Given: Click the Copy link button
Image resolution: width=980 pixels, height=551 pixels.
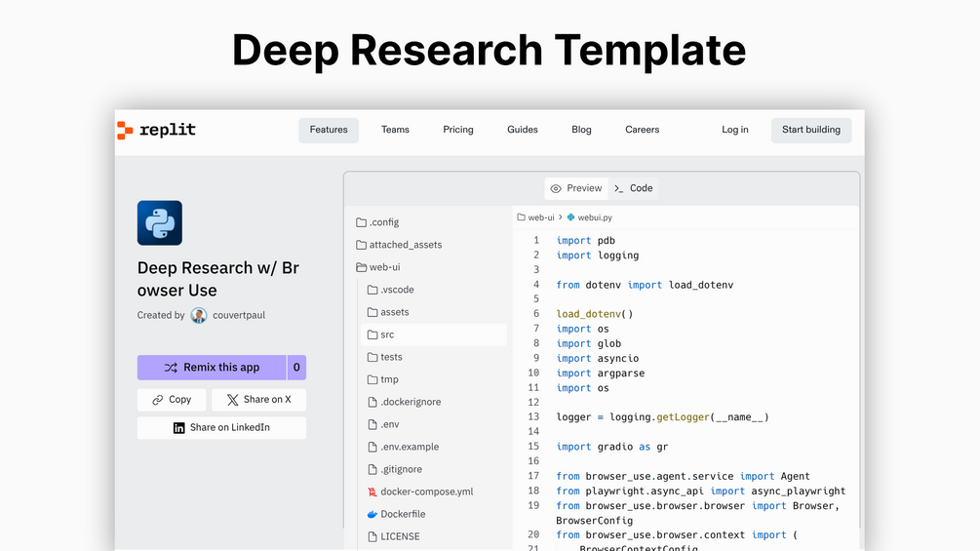Looking at the screenshot, I should [172, 400].
